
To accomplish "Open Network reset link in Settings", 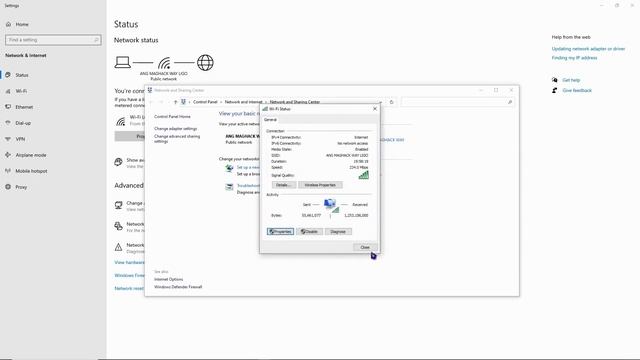I will tap(129, 288).
